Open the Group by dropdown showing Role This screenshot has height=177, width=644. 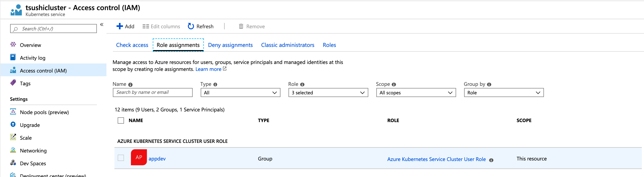(504, 92)
